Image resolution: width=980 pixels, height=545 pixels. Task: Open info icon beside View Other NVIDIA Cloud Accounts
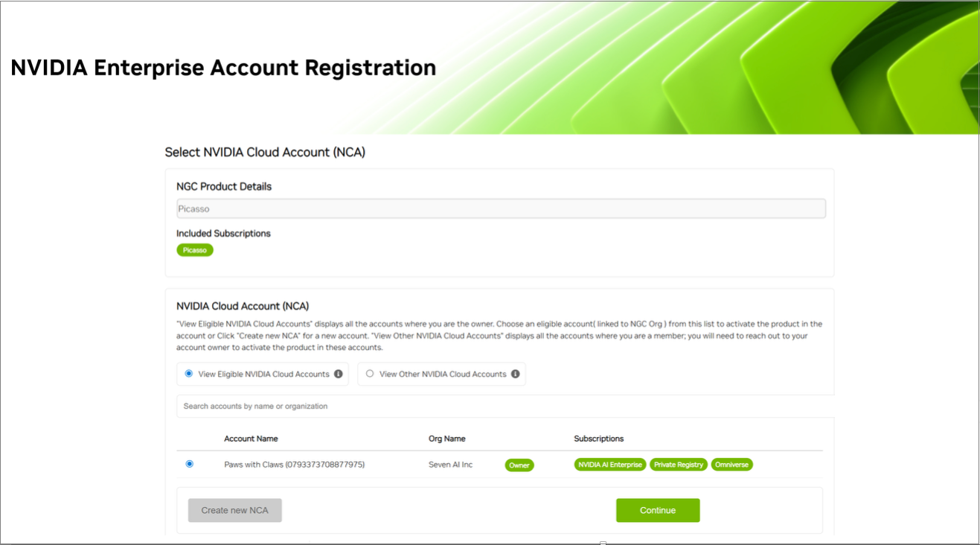point(516,374)
